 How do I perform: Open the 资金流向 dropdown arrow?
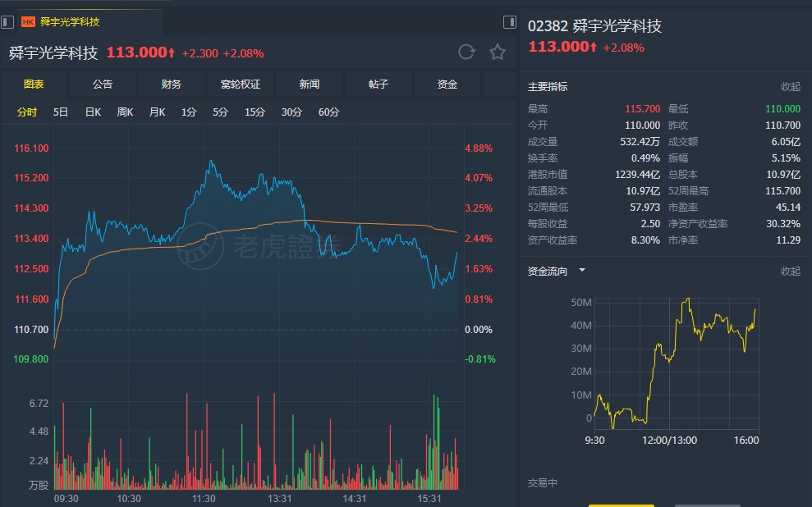point(582,270)
